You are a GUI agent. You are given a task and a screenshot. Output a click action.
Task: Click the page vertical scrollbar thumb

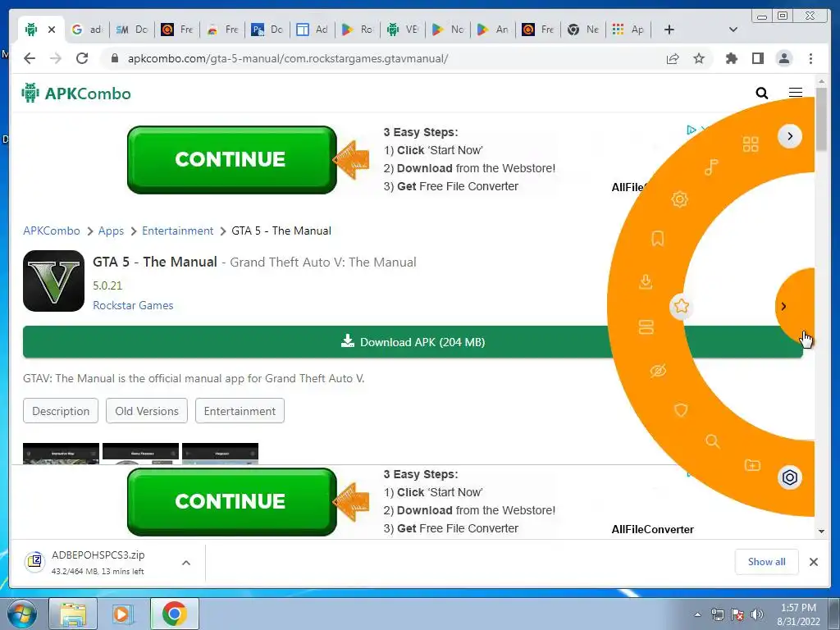click(x=821, y=119)
